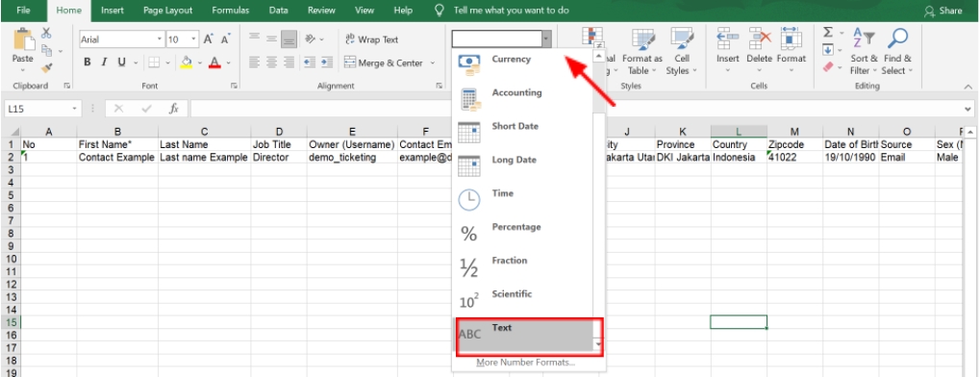This screenshot has width=980, height=377.
Task: Choose Text format from list
Action: point(529,335)
